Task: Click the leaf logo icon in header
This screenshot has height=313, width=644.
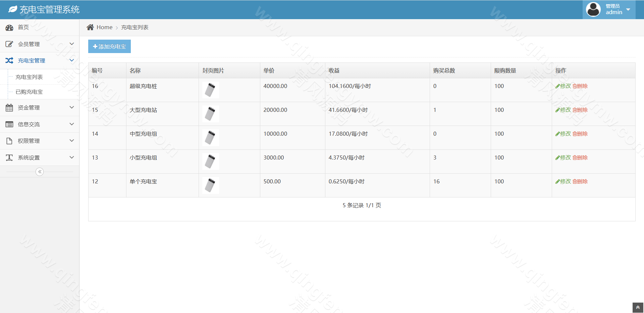Action: pyautogui.click(x=13, y=9)
